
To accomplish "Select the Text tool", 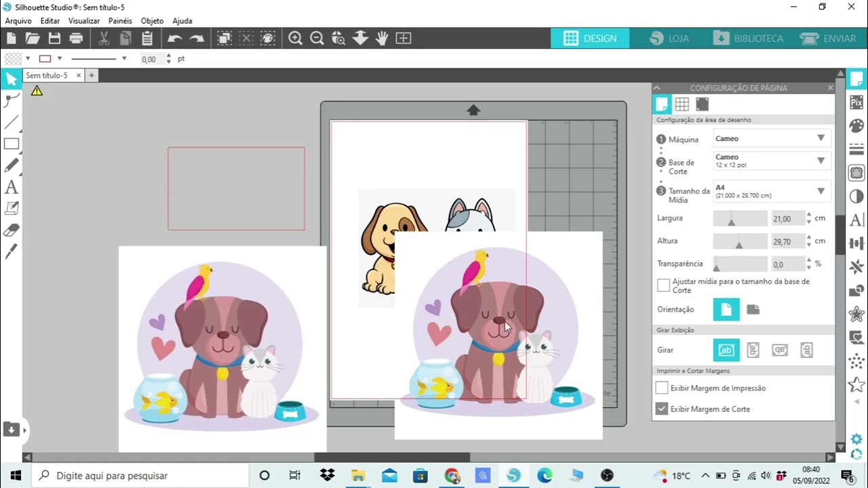I will pyautogui.click(x=11, y=187).
